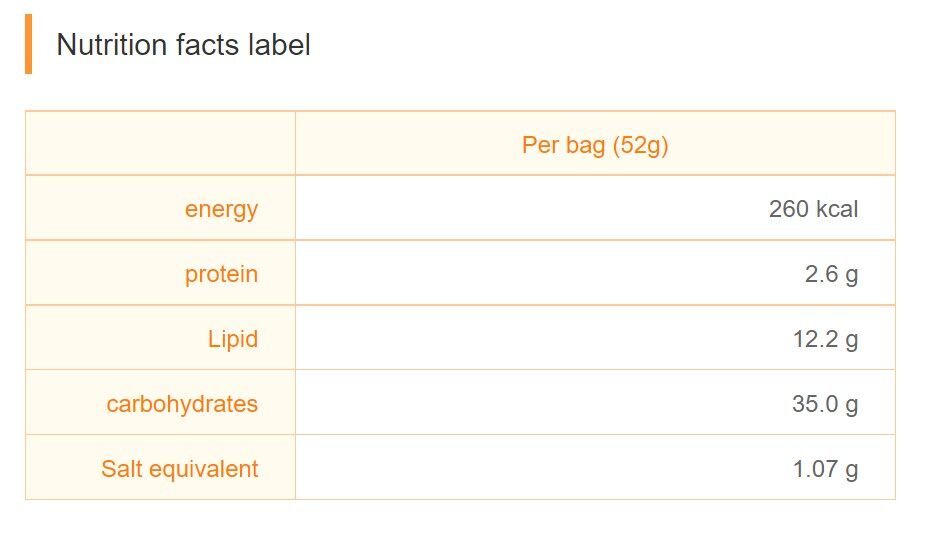The image size is (931, 535).
Task: Click the "Nutrition facts label" heading
Action: click(183, 45)
